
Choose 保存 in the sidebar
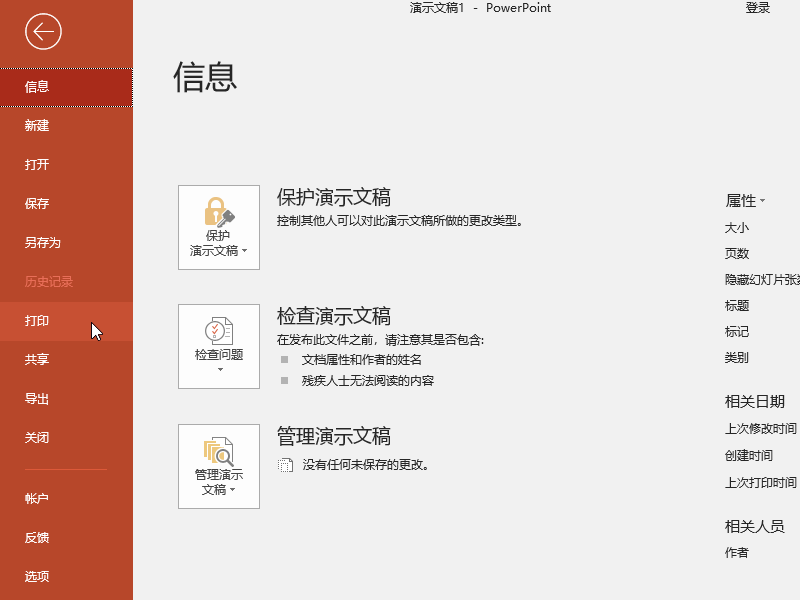66,204
